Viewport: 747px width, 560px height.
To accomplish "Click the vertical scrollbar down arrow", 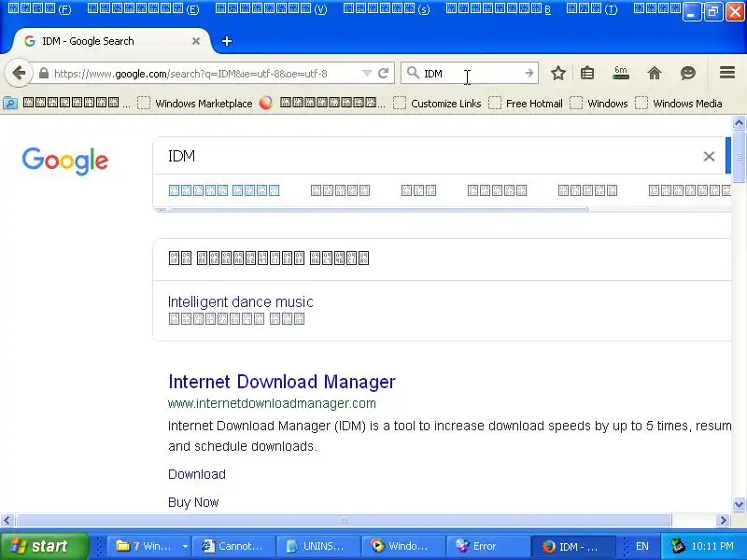I will tap(739, 504).
